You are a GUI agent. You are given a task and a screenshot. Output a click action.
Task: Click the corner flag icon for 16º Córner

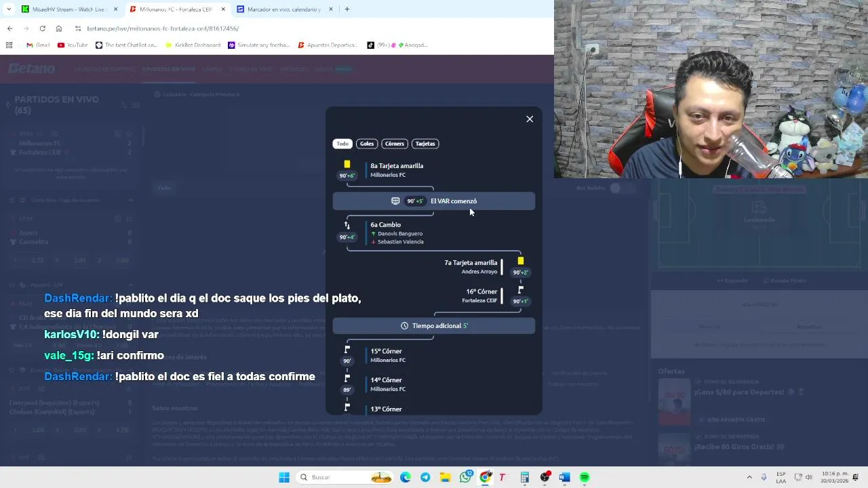click(520, 290)
